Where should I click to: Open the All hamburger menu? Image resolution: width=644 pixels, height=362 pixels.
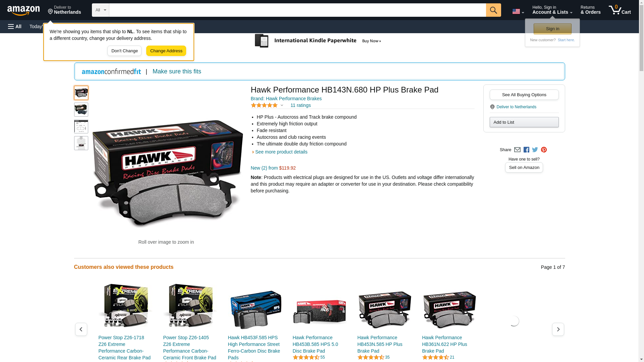[15, 26]
